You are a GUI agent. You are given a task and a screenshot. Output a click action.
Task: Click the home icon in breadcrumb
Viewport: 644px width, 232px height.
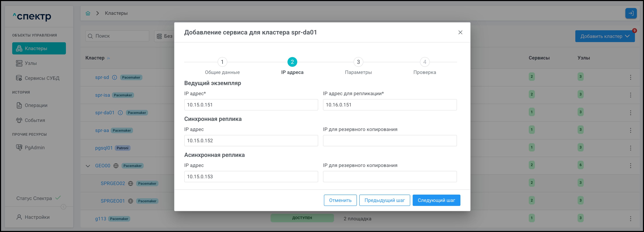pos(88,13)
